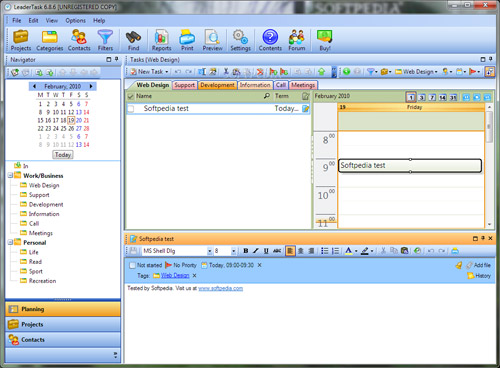Toggle the calendar panel button at toolbar end

pos(489,71)
